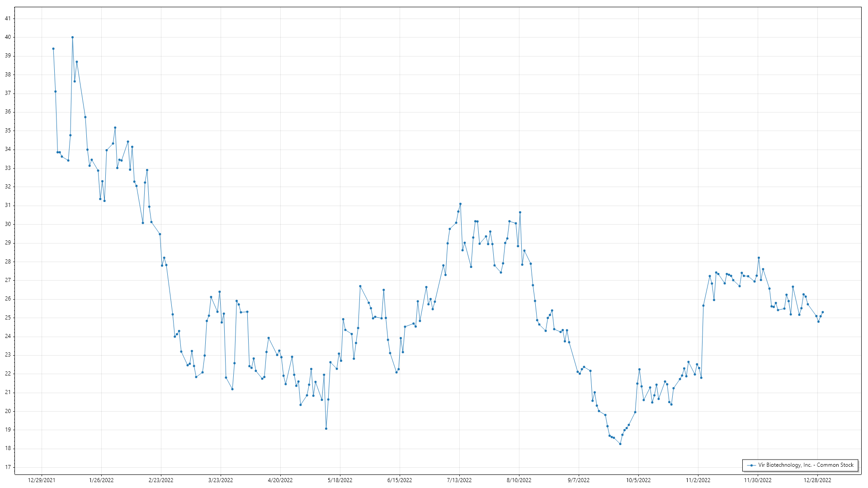Click the May low point near 19
The image size is (868, 488).
point(326,429)
